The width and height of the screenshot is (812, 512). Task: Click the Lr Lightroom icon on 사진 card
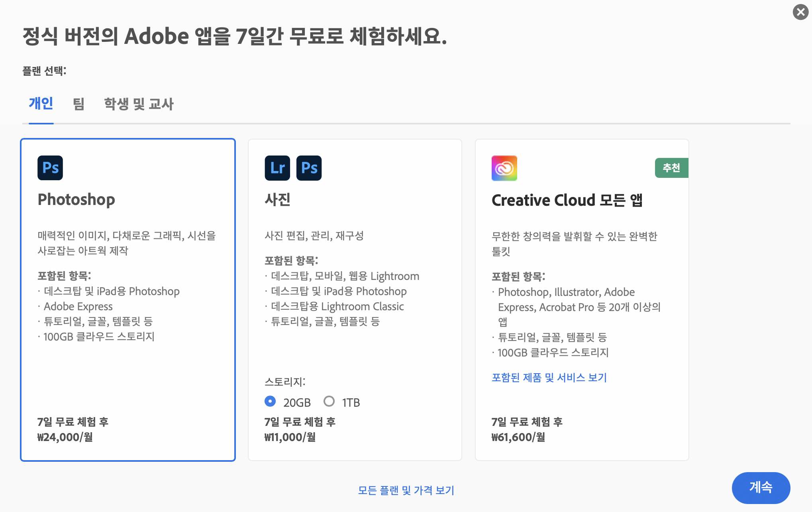tap(277, 168)
